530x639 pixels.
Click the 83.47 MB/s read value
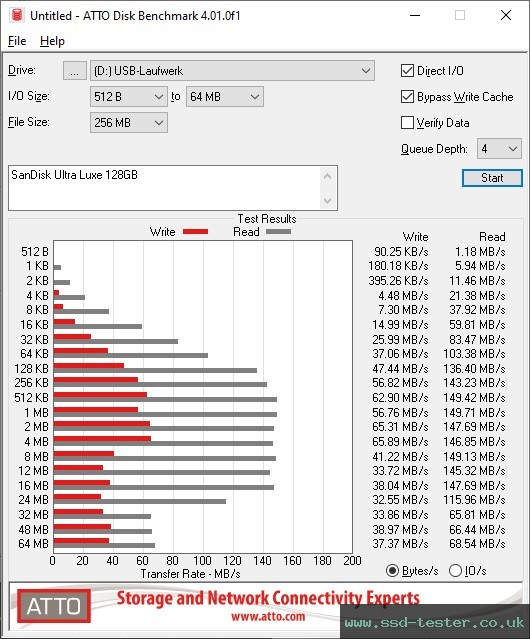click(x=477, y=339)
